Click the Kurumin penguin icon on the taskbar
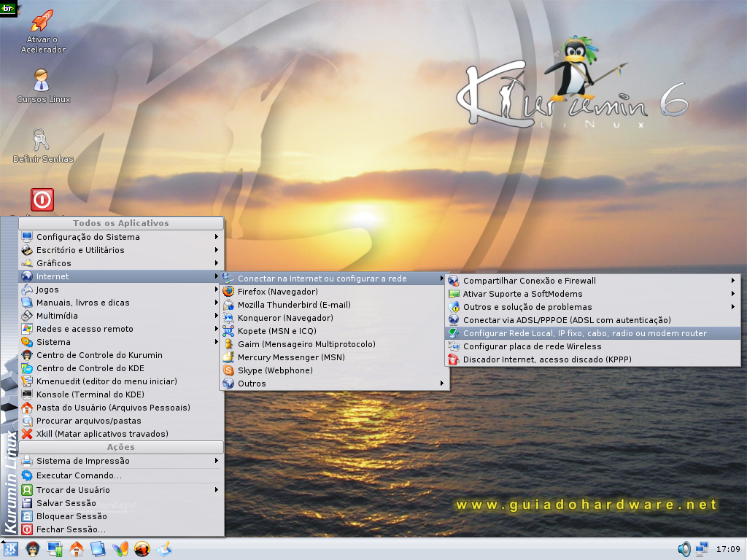The width and height of the screenshot is (747, 560). [32, 549]
